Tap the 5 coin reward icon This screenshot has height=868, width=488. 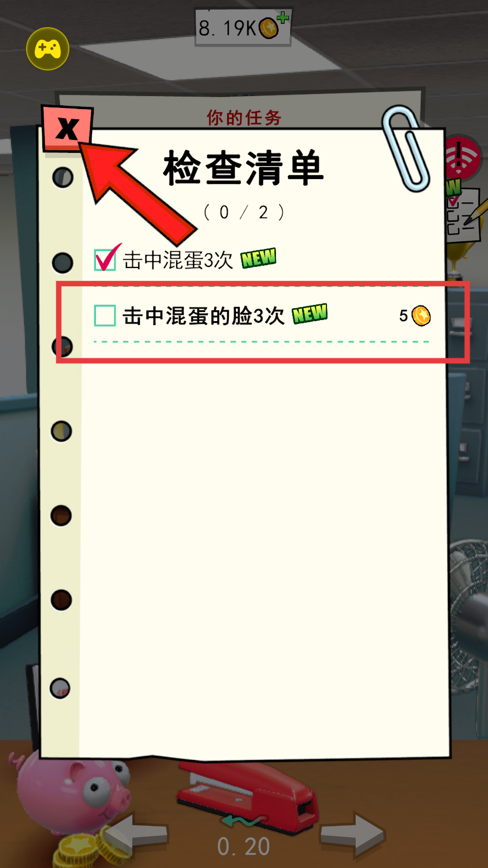click(421, 316)
